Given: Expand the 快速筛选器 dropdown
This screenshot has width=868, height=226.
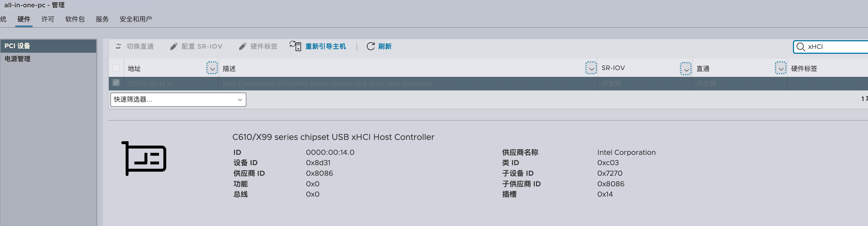Looking at the screenshot, I should click(178, 100).
